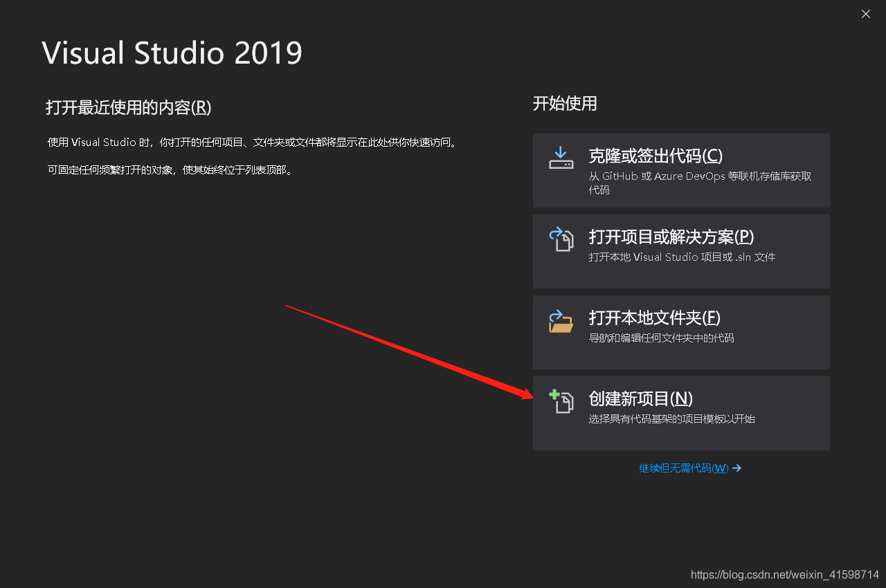886x588 pixels.
Task: Open a local folder
Action: tap(681, 332)
